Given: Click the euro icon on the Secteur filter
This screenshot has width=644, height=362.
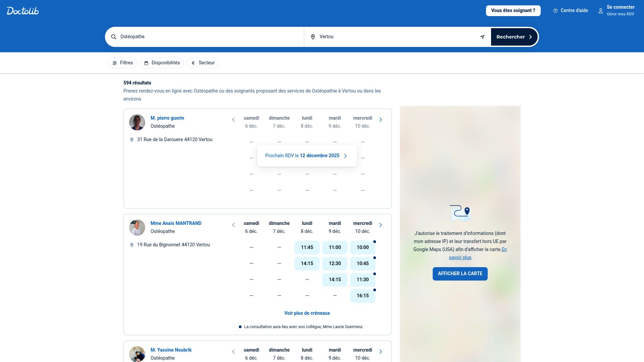Looking at the screenshot, I should click(193, 63).
